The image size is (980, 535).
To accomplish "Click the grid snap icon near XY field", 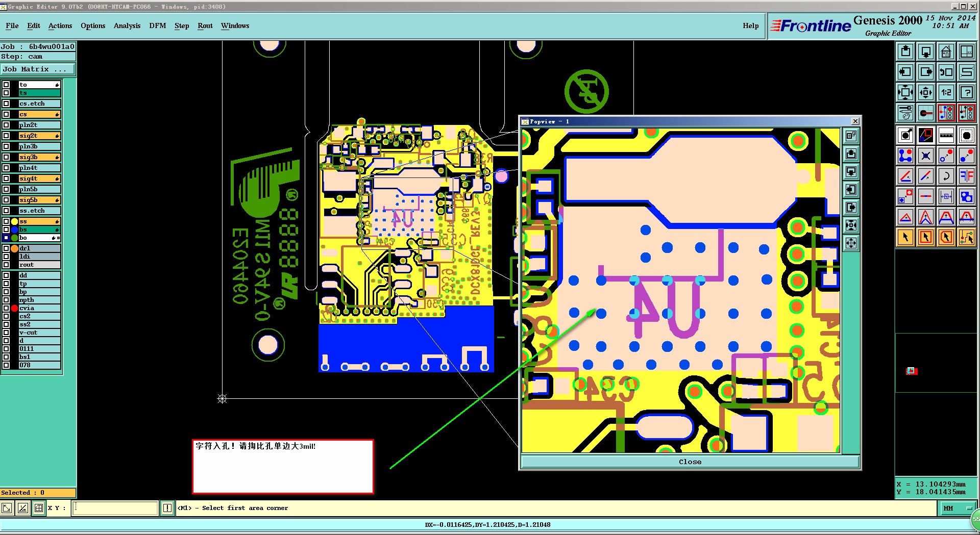I will 39,508.
